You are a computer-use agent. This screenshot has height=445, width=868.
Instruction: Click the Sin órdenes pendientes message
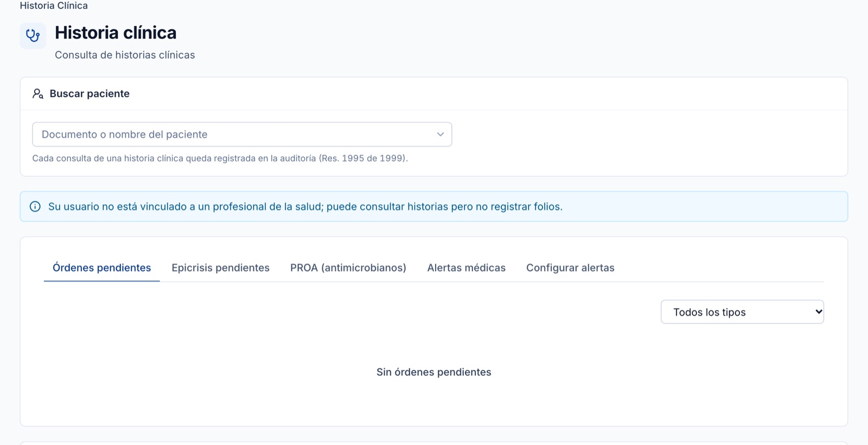pyautogui.click(x=434, y=372)
